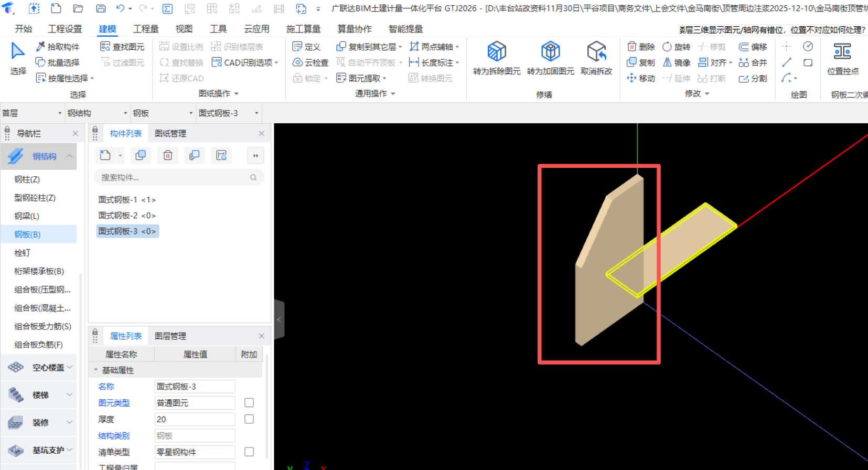
Task: Click the 拾取构件 tool
Action: [x=58, y=47]
